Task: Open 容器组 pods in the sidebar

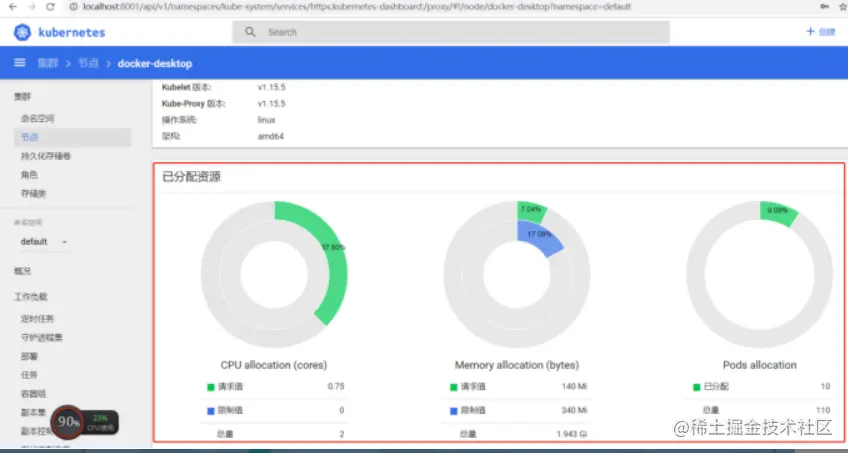Action: (34, 394)
